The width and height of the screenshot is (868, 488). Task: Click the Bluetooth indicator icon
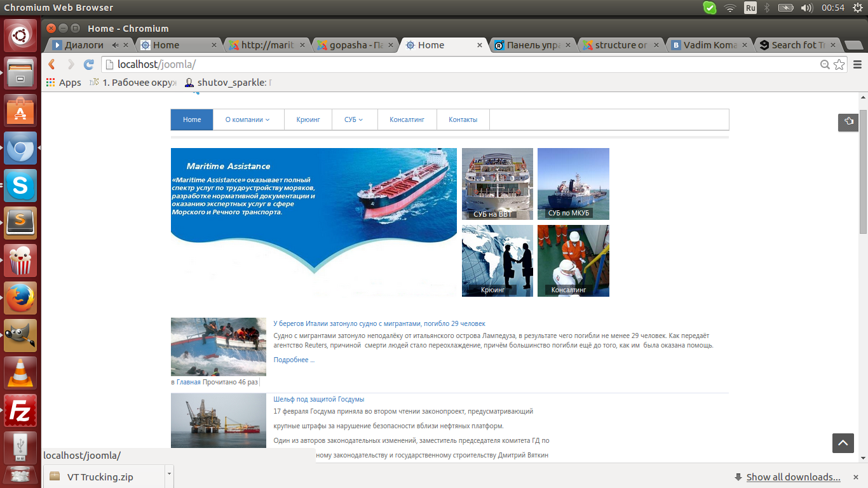[767, 8]
